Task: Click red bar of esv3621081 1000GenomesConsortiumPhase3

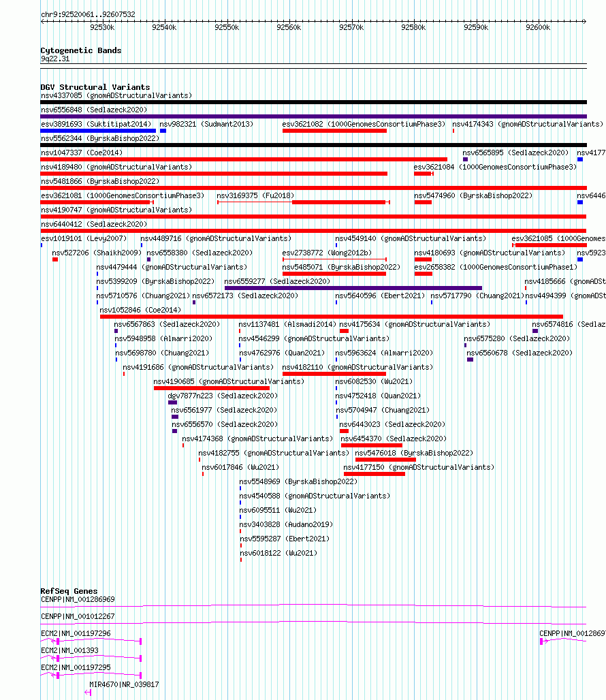Action: click(95, 202)
